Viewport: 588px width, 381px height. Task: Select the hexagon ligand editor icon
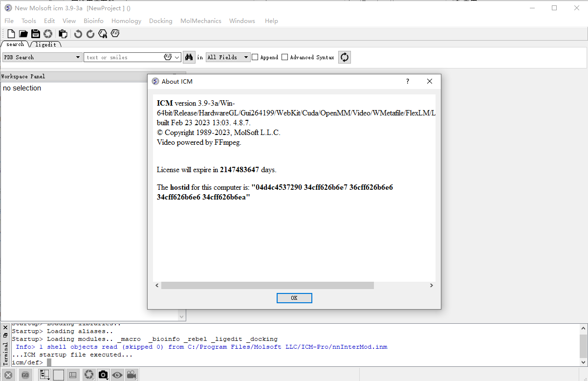pos(115,33)
